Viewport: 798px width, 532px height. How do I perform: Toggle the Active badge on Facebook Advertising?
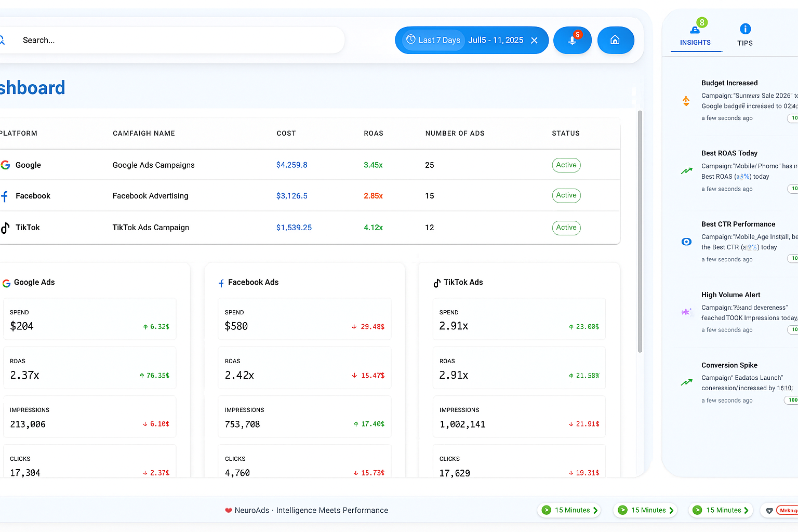[566, 195]
